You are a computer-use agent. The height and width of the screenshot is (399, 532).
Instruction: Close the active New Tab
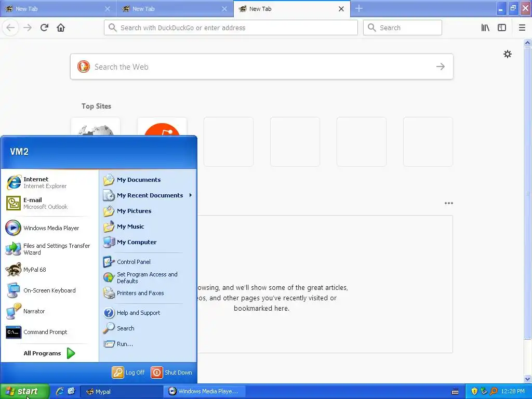coord(341,9)
